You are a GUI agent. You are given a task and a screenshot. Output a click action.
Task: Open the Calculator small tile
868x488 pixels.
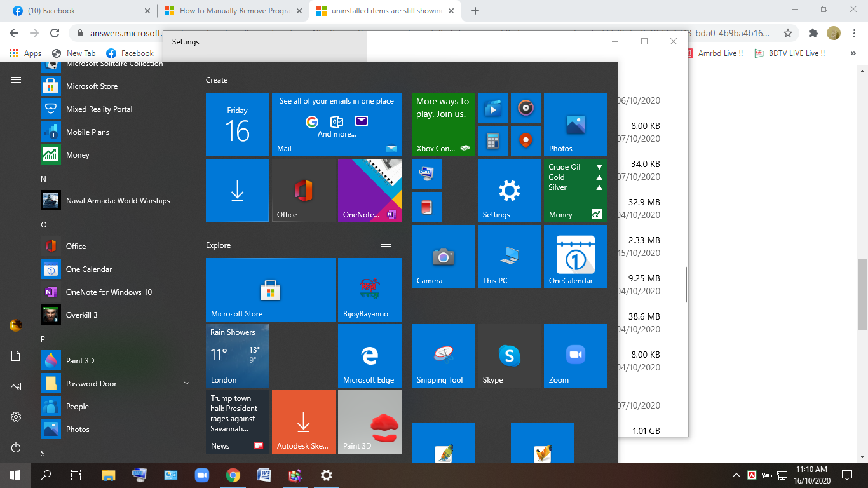pyautogui.click(x=492, y=141)
